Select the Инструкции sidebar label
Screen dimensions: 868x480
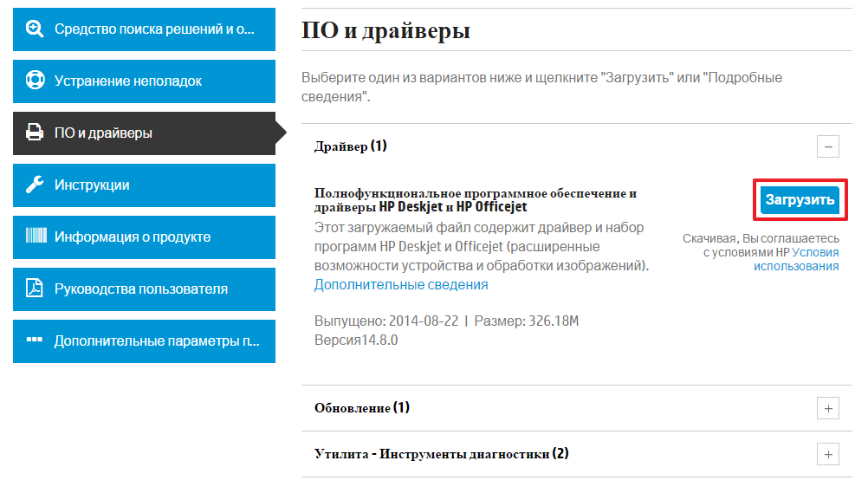point(92,185)
